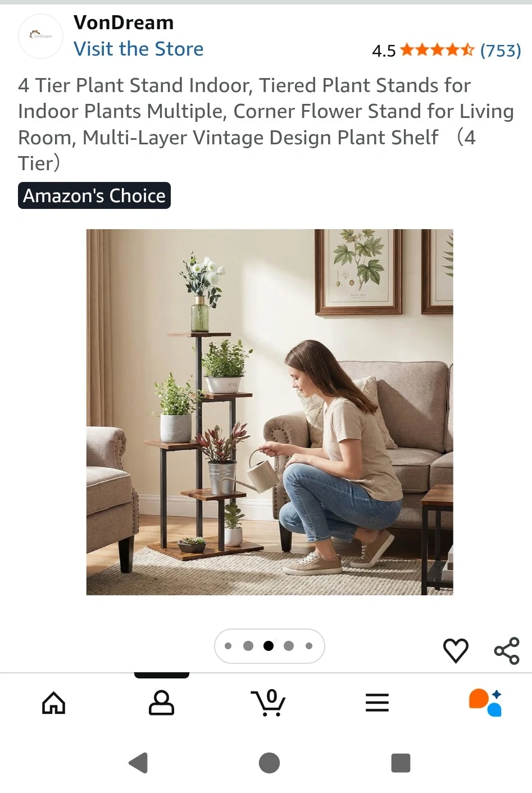Select the last image carousel dot
The width and height of the screenshot is (532, 793).
pos(309,646)
